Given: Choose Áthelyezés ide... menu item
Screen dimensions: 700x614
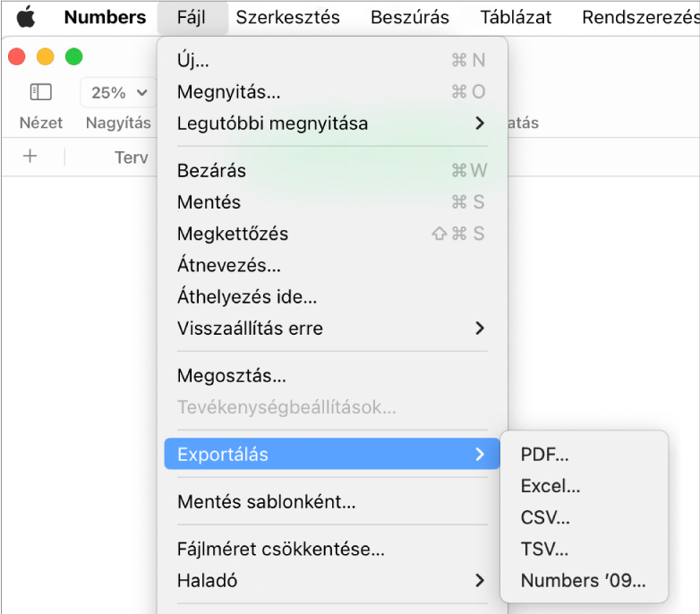Looking at the screenshot, I should 332,296.
